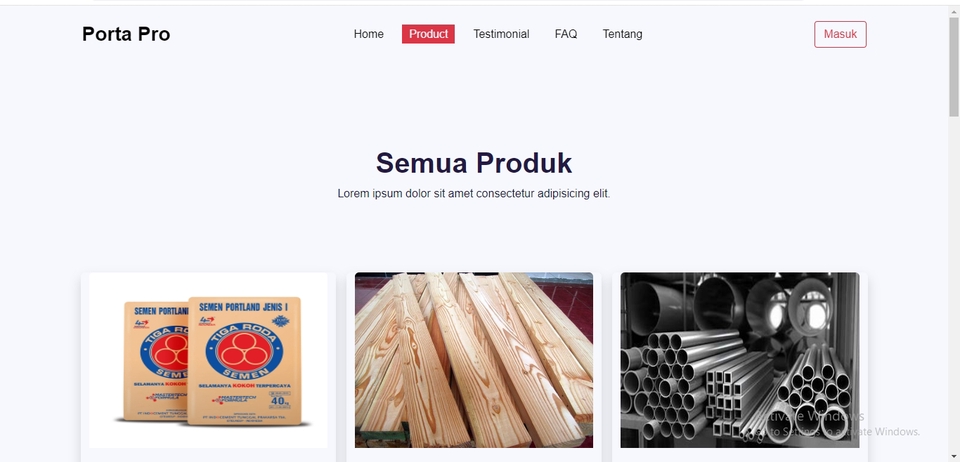This screenshot has height=462, width=960.
Task: Click the back cement bag in the first card
Action: click(155, 361)
